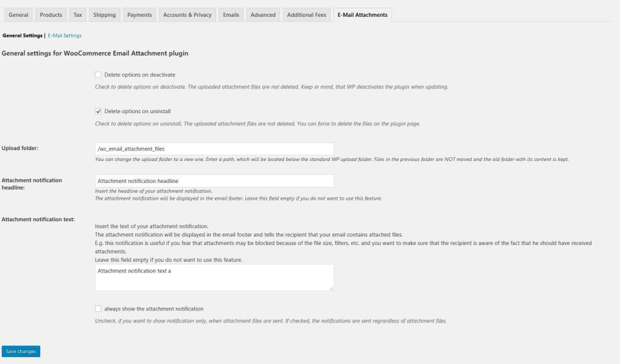The height and width of the screenshot is (364, 620).
Task: Select the E-Mail Attachments tab
Action: coord(362,15)
